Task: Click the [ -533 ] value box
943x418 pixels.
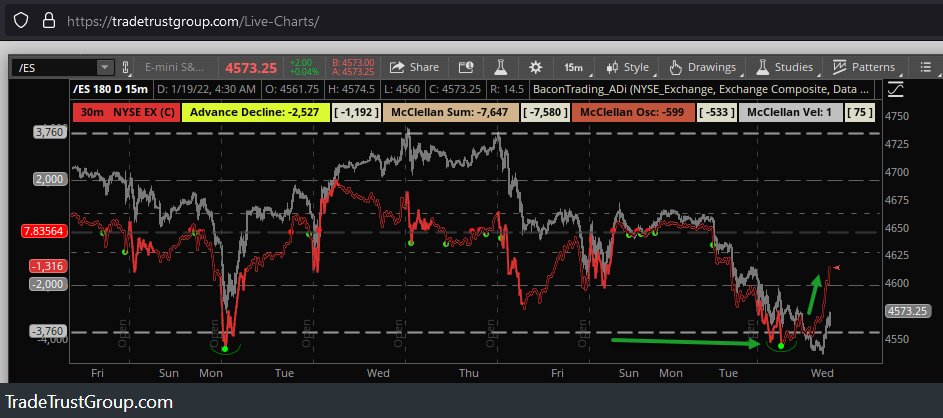Action: click(716, 112)
